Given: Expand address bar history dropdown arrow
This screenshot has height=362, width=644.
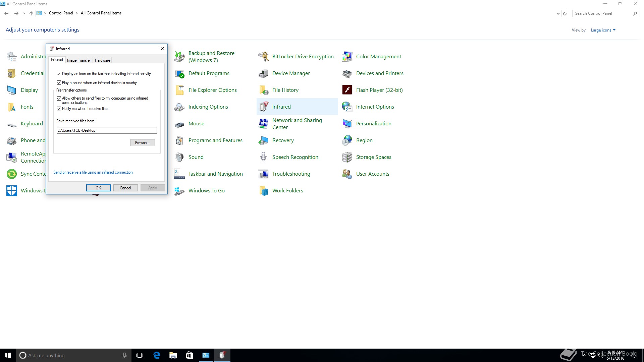Looking at the screenshot, I should 558,13.
